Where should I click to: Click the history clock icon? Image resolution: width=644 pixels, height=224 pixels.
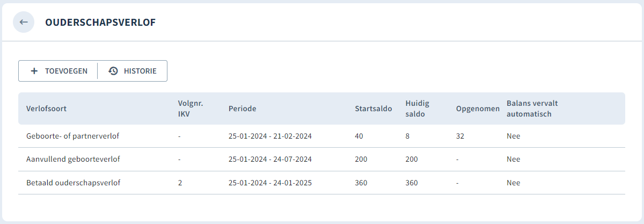pos(113,71)
